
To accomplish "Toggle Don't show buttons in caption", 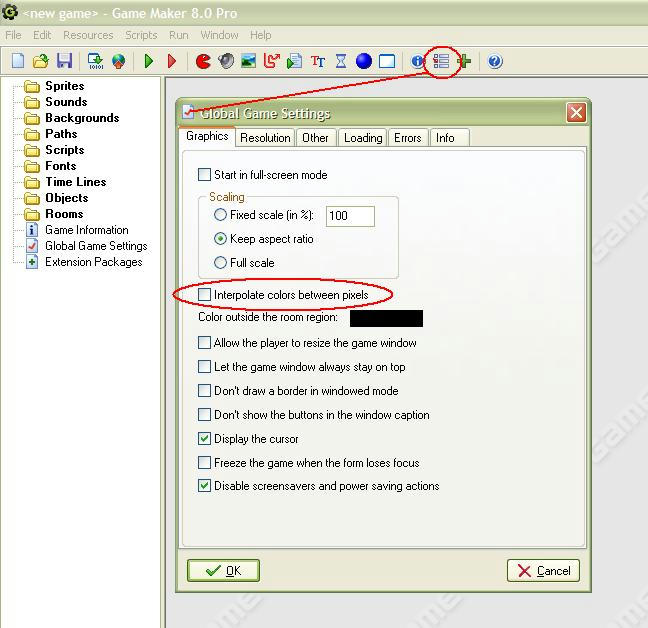I will tap(205, 415).
